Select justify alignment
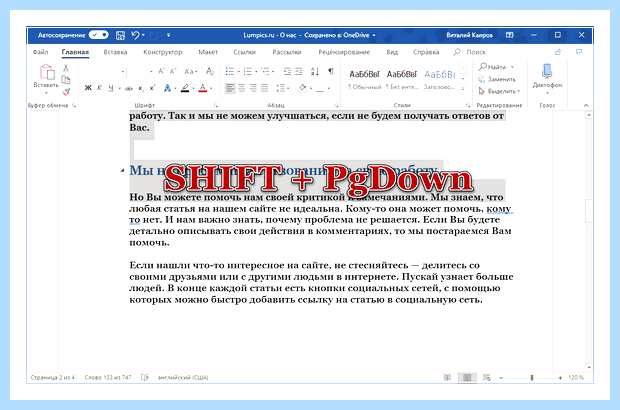Viewport: 620px width, 410px height. click(x=265, y=88)
